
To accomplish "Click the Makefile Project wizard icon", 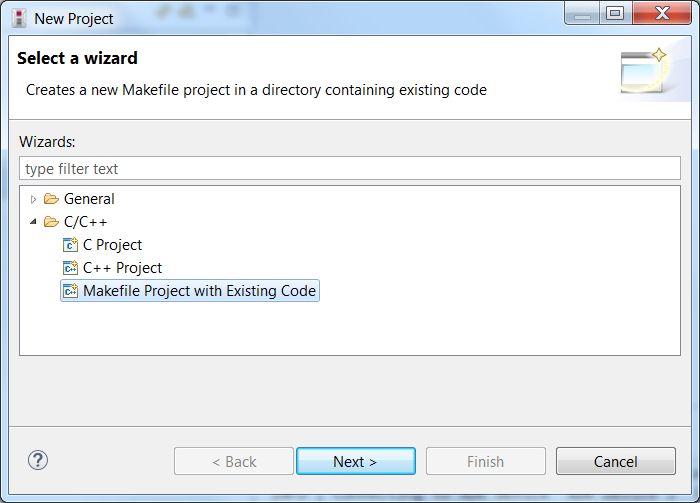I will pos(71,291).
